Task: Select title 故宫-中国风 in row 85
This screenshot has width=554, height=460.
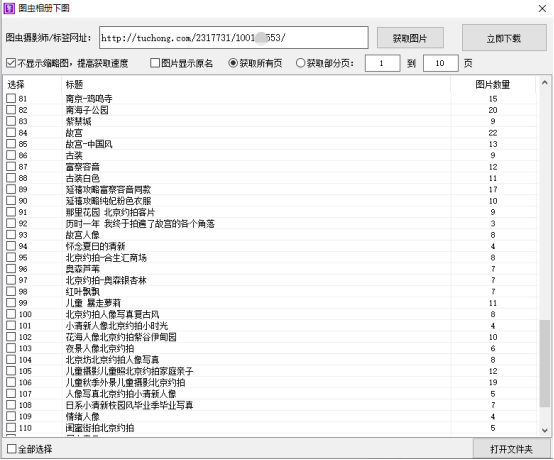Action: pyautogui.click(x=89, y=144)
